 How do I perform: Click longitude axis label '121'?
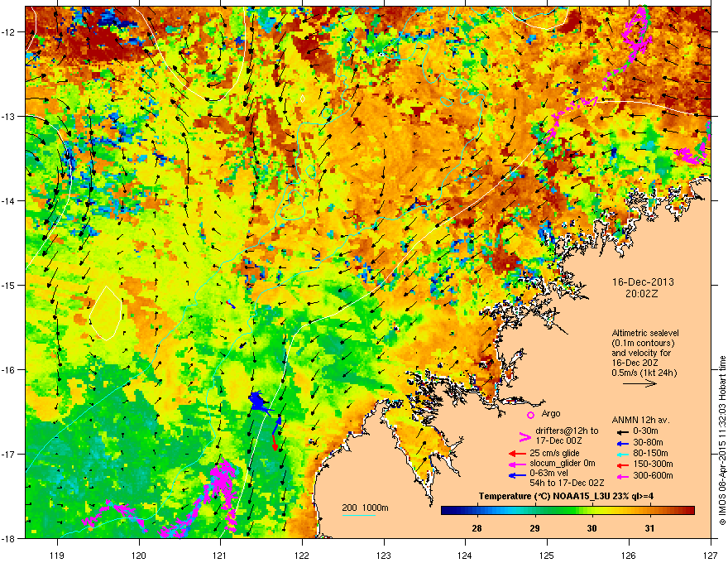[x=220, y=555]
